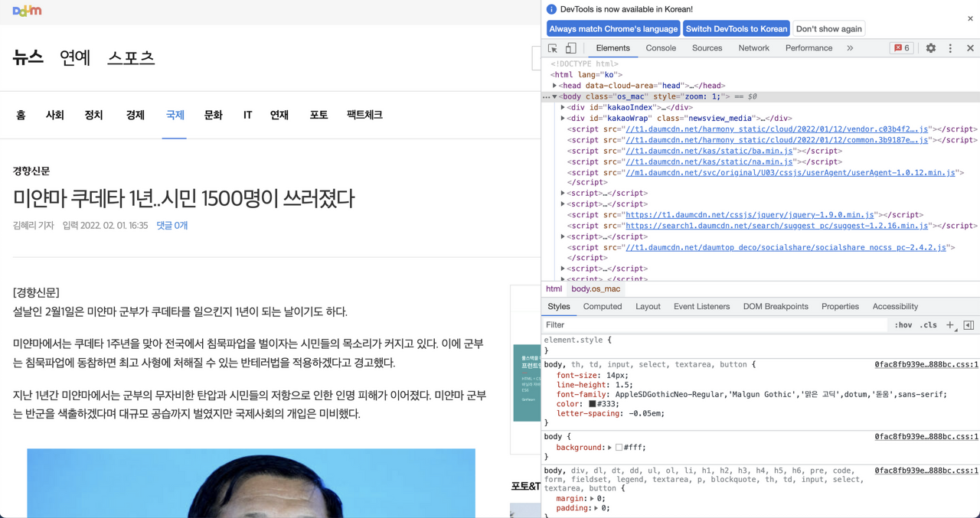Click Don't show again button
This screenshot has width=980, height=518.
tap(828, 29)
